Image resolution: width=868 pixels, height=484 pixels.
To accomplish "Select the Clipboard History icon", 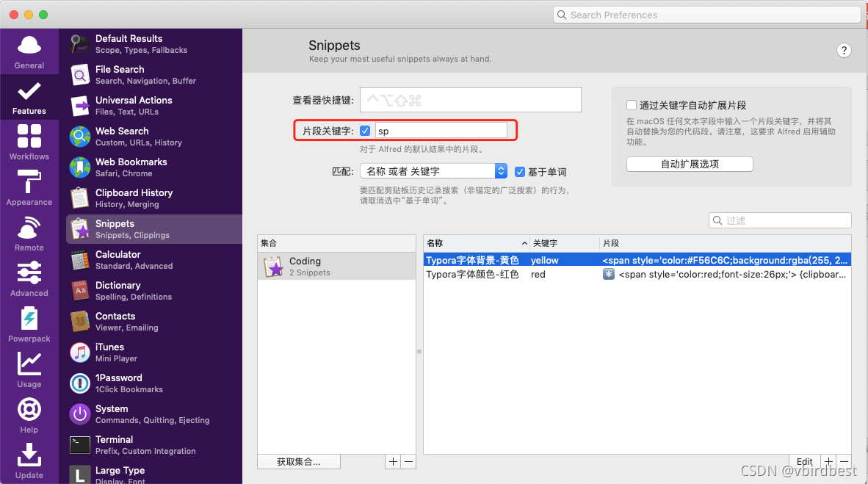I will [80, 198].
